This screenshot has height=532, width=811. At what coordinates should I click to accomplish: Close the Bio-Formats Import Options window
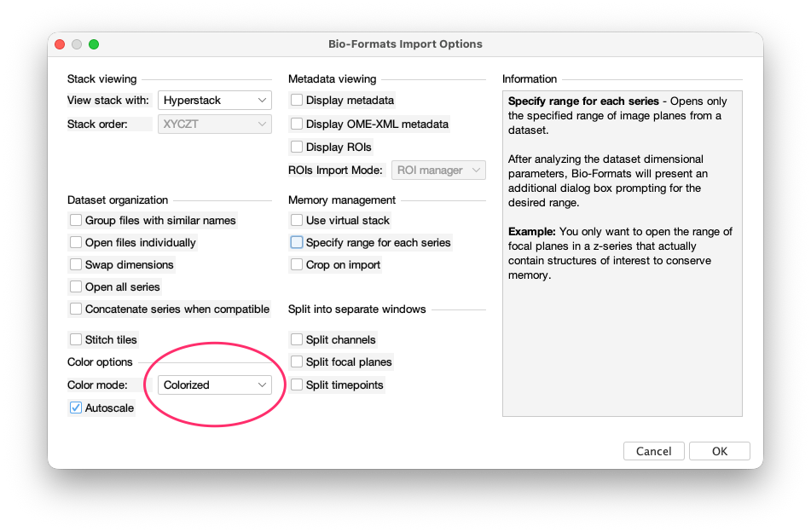point(60,44)
